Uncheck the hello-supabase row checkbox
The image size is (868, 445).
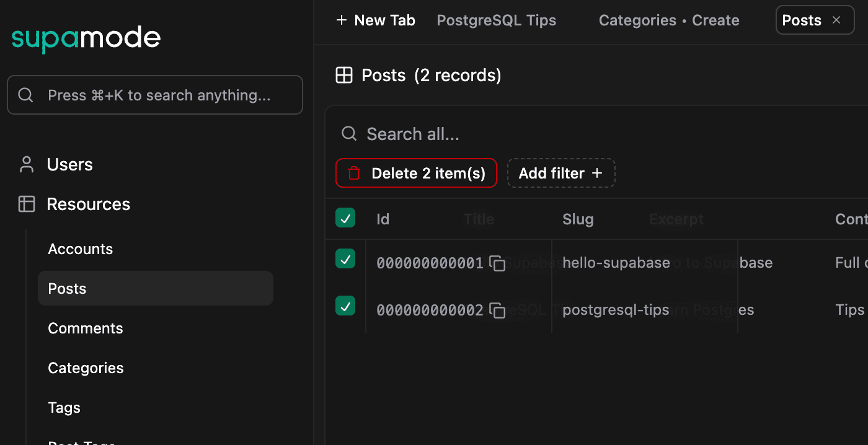pos(345,258)
